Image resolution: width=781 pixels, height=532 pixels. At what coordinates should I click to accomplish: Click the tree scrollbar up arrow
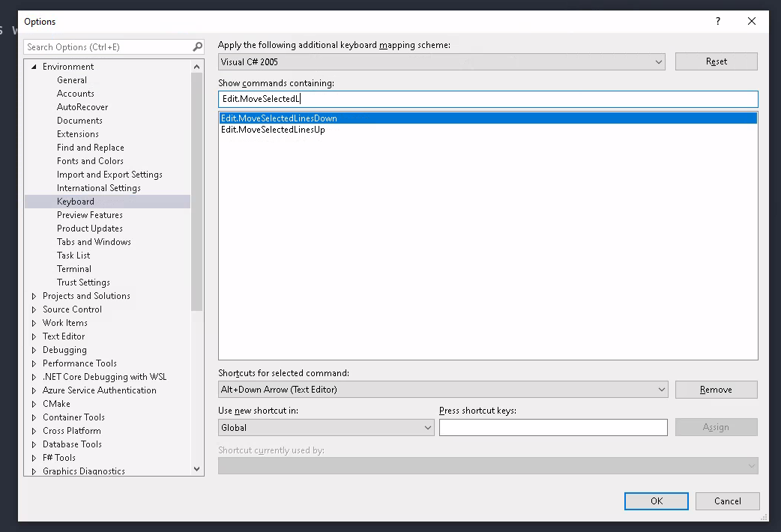[x=196, y=66]
